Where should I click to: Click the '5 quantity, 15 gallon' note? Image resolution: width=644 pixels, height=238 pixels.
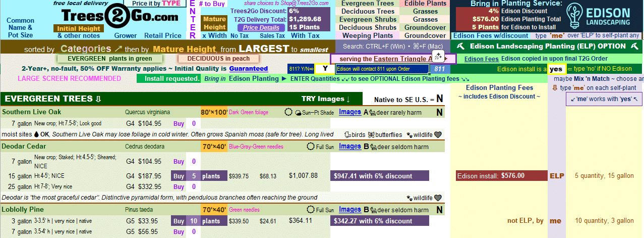tap(605, 176)
